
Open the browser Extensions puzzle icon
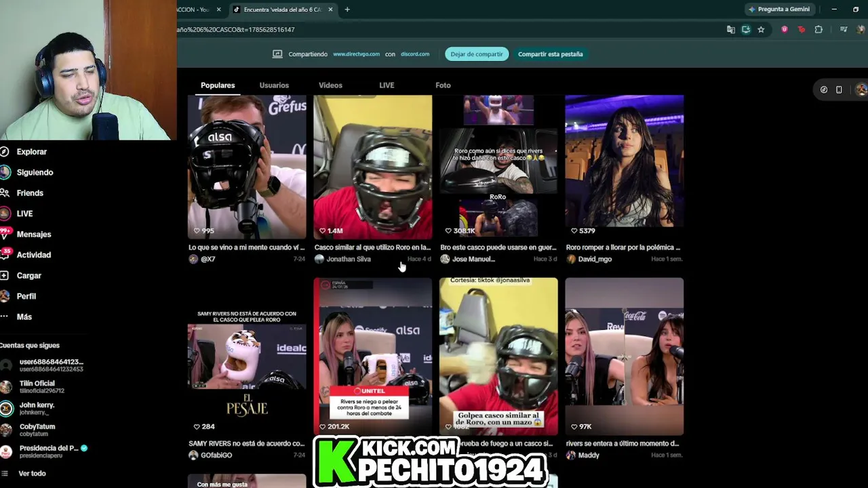pyautogui.click(x=818, y=30)
